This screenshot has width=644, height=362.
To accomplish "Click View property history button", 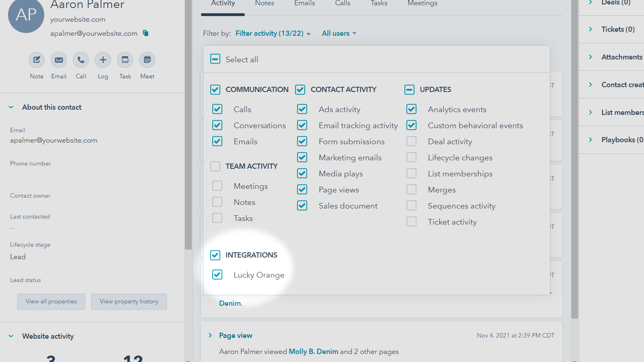I will (129, 302).
